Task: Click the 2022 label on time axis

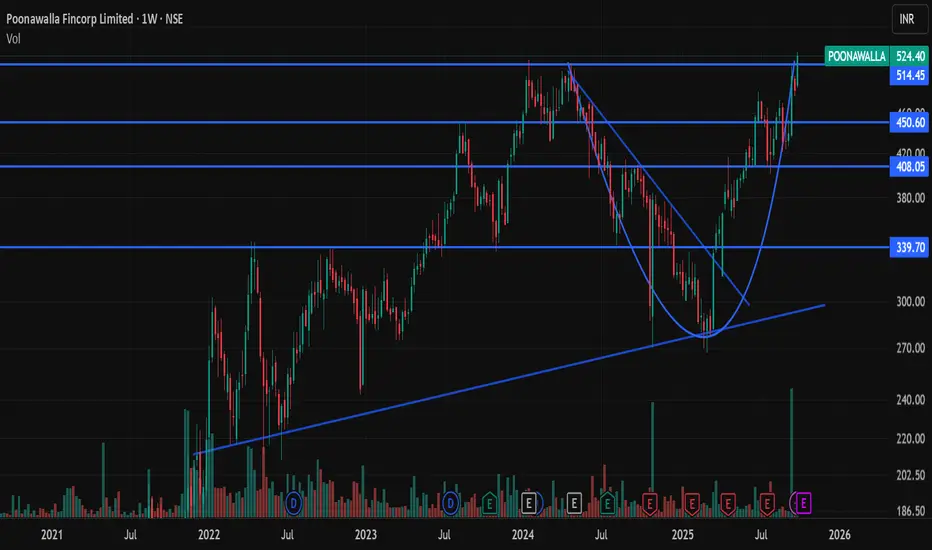Action: point(209,535)
